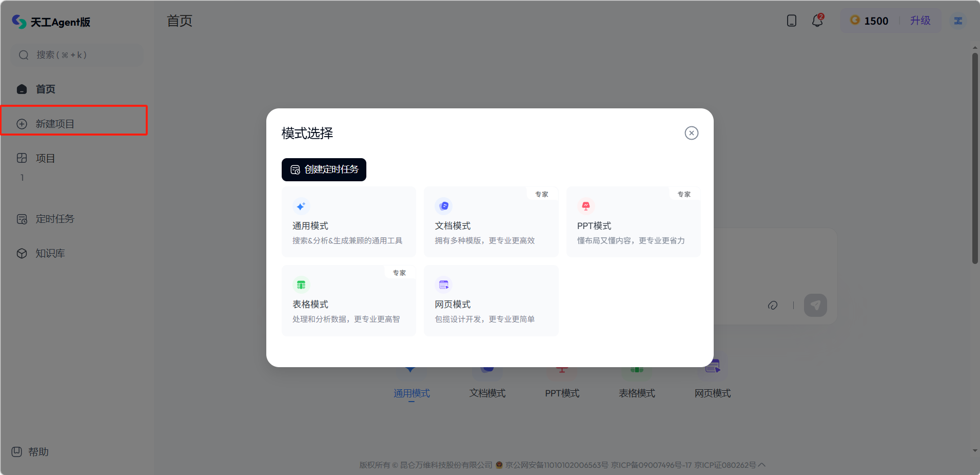Click the user avatar icon
Screen dimensions: 980x475
(957, 21)
